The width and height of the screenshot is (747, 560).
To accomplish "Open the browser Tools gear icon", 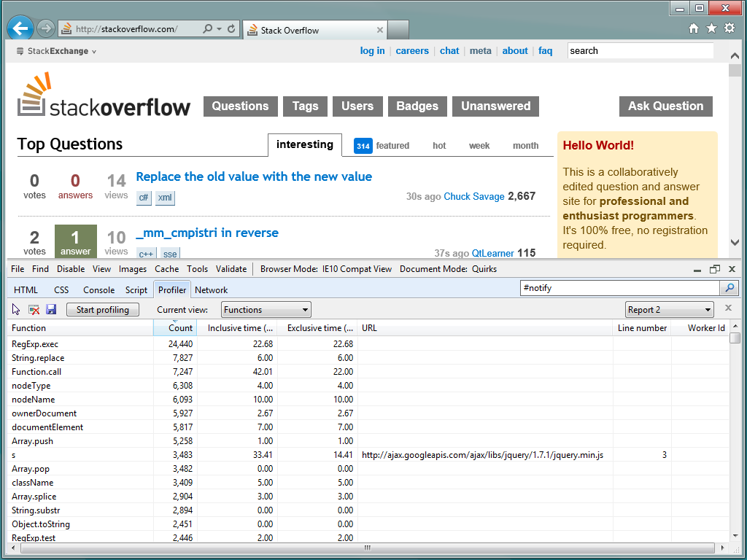I will tap(729, 28).
